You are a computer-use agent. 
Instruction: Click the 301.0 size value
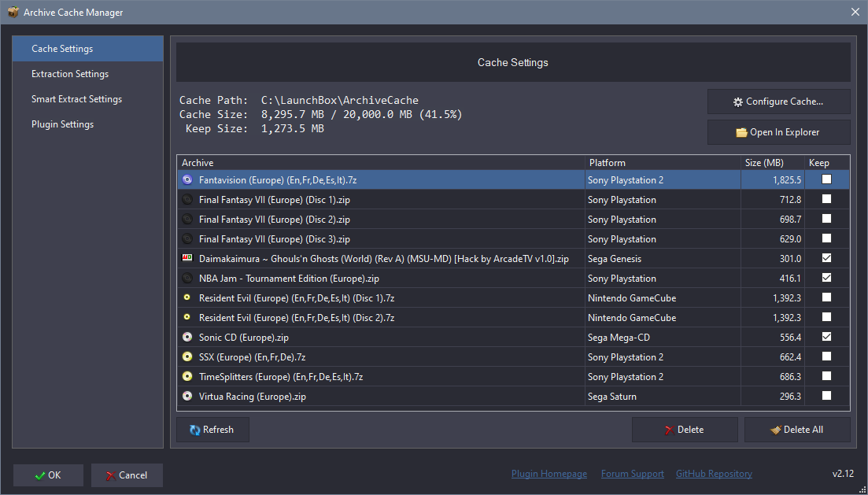(791, 259)
